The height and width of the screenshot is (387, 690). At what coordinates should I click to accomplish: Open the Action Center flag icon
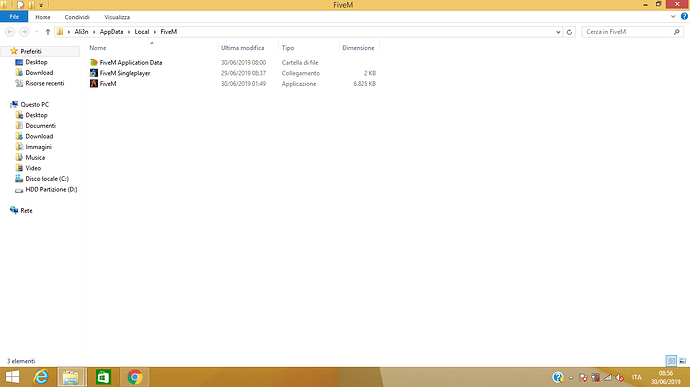pyautogui.click(x=583, y=377)
